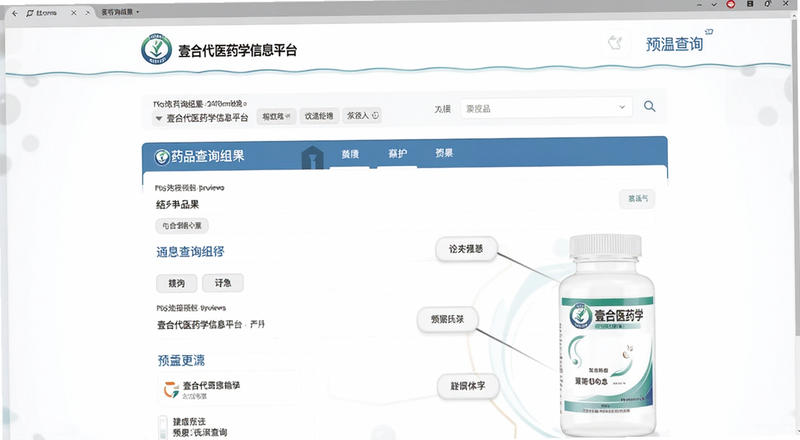Click the last text line ending in 查询
The width and height of the screenshot is (800, 440).
(x=199, y=432)
